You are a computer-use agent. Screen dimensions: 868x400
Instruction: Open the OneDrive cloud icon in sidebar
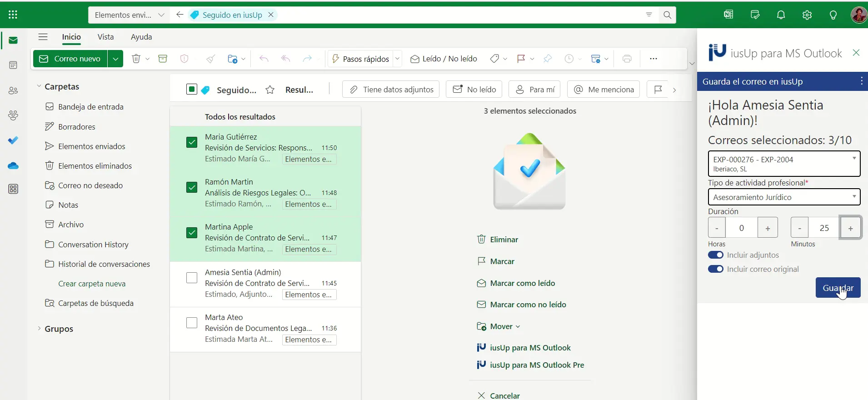13,166
